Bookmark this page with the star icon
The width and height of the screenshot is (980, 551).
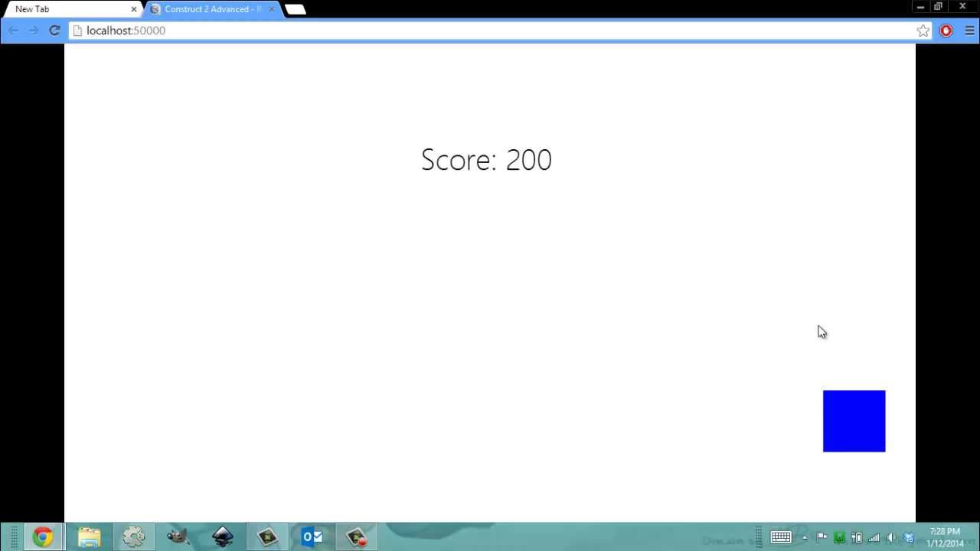coord(923,31)
